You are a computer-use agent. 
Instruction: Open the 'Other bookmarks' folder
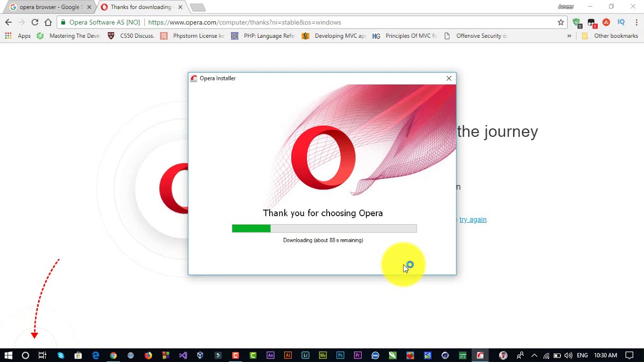[610, 36]
